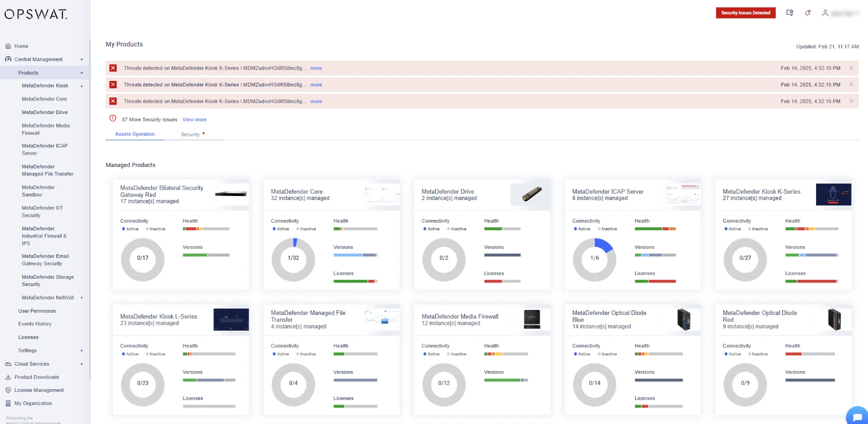Screen dimensions: 868x424
Task: Click the user account profile icon
Action: [825, 13]
